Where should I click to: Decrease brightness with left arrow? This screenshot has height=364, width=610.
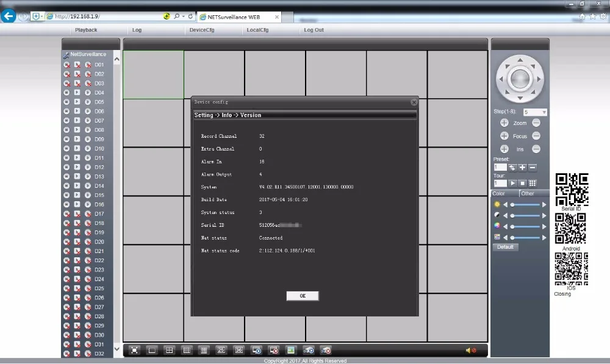[505, 204]
